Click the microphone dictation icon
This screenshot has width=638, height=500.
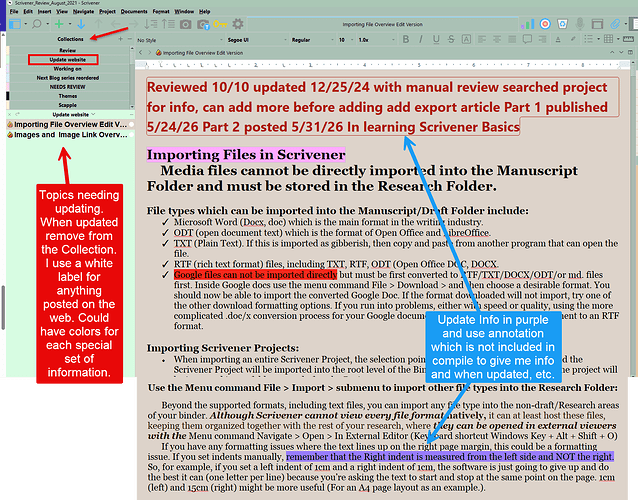(580, 24)
